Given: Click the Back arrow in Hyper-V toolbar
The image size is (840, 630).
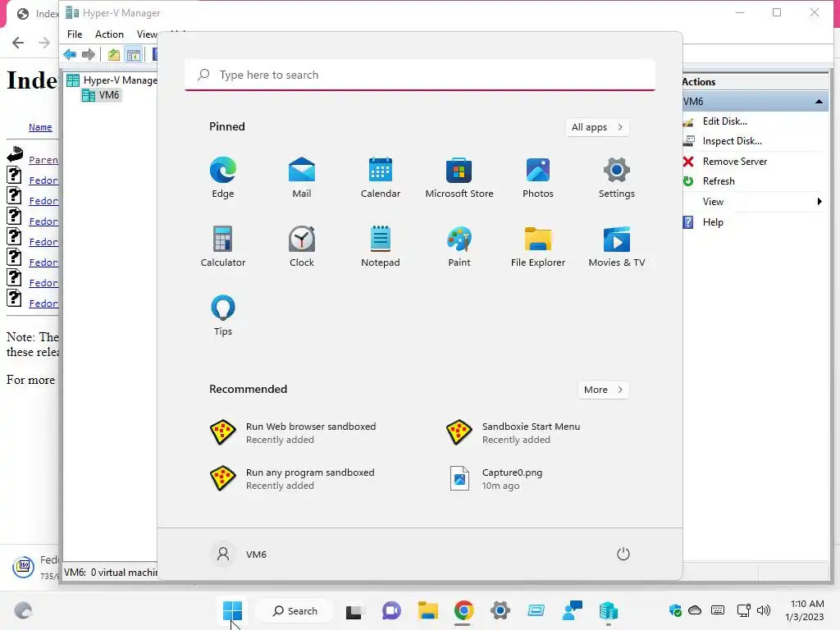Looking at the screenshot, I should tap(70, 55).
